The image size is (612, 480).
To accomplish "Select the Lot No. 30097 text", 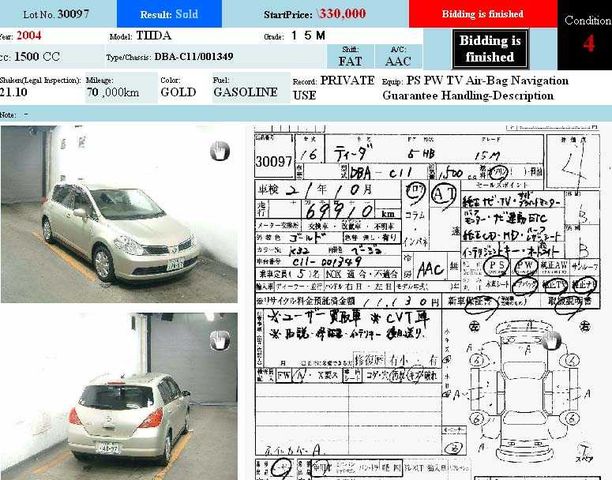I will (56, 14).
